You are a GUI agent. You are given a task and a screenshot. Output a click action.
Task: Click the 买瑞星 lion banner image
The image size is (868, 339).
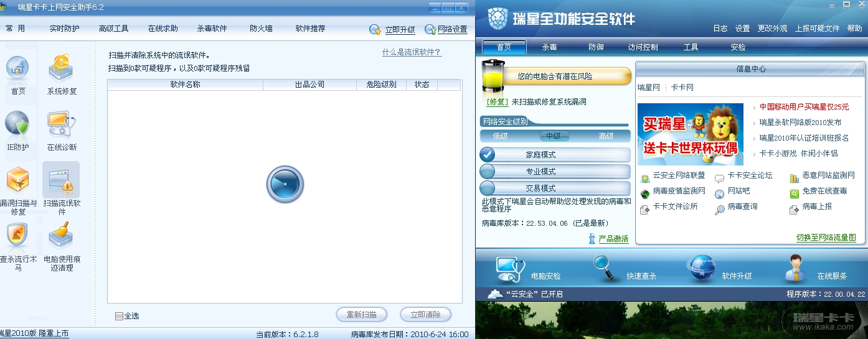pyautogui.click(x=690, y=134)
